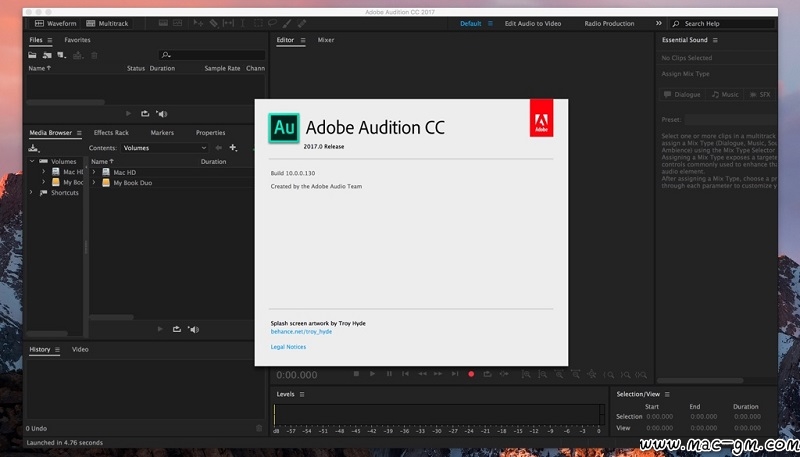Image resolution: width=800 pixels, height=457 pixels.
Task: Open the behance.net/troy_hyde link
Action: tap(301, 332)
